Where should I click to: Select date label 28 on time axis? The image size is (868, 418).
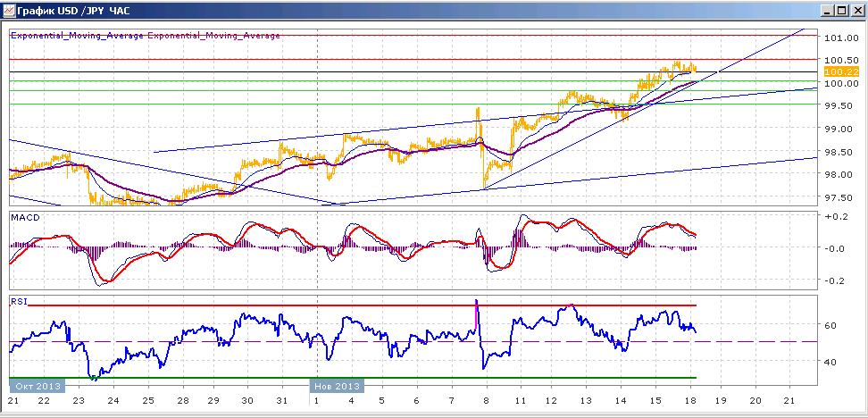[181, 400]
